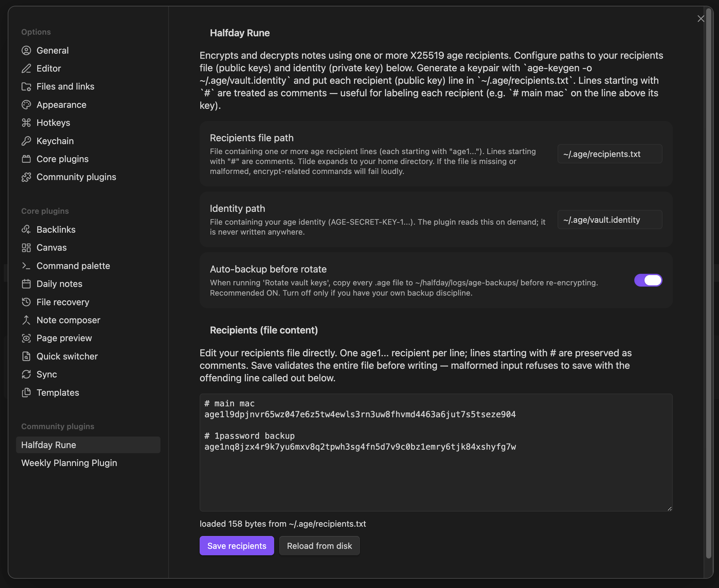Close the settings dialog with X
Screen dimensions: 719x588
[x=701, y=19]
